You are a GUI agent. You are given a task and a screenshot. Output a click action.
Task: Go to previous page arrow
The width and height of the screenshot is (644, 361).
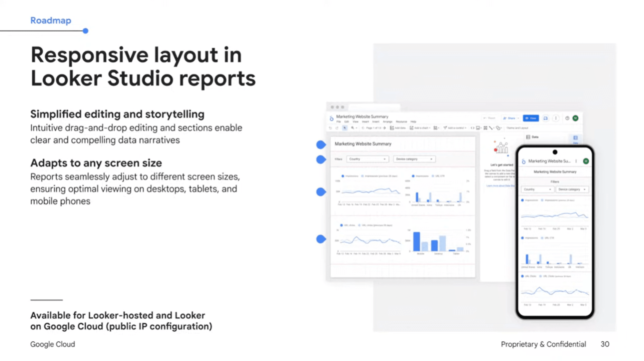(x=363, y=128)
